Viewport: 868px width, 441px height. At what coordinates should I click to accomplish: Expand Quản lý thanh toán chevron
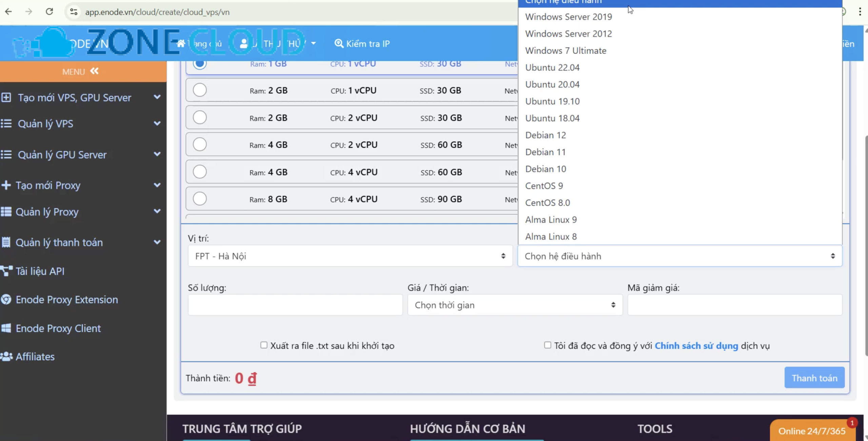(157, 242)
